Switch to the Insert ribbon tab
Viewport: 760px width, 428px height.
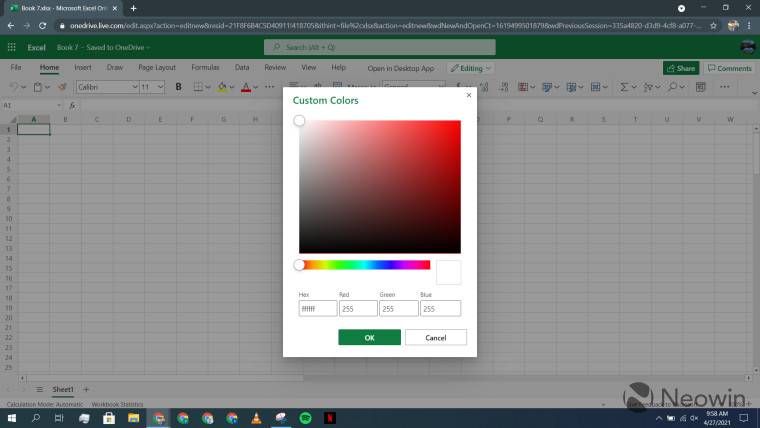point(83,67)
